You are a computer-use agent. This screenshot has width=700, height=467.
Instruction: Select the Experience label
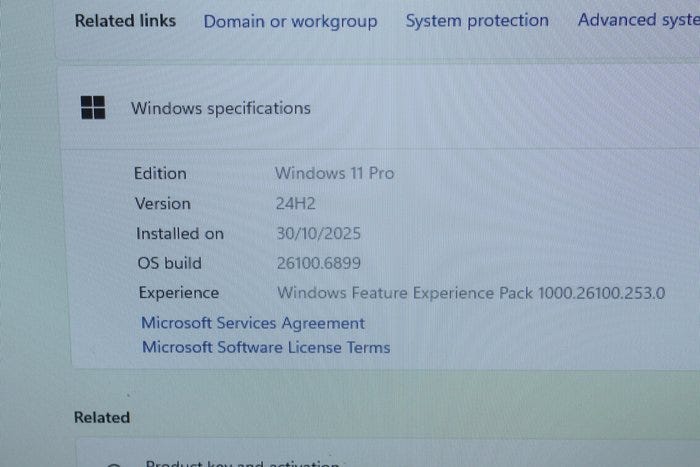coord(179,293)
